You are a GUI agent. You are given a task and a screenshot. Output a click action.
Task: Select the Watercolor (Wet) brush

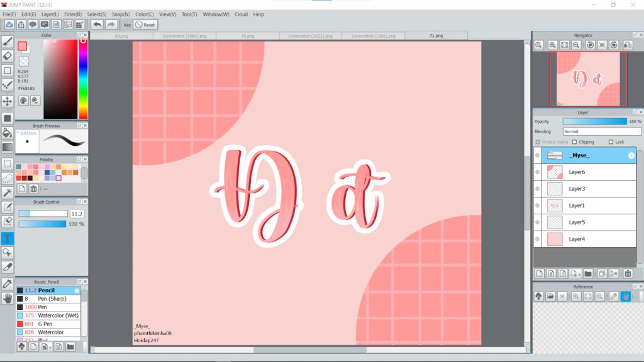(48, 315)
